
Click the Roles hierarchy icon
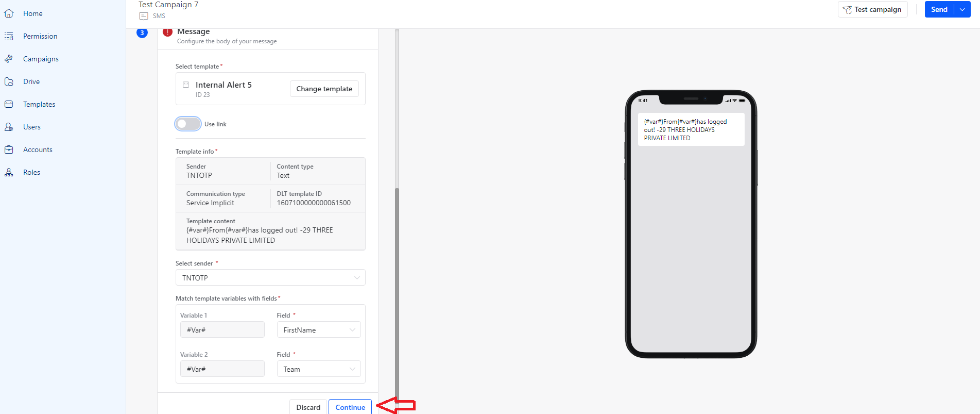9,172
